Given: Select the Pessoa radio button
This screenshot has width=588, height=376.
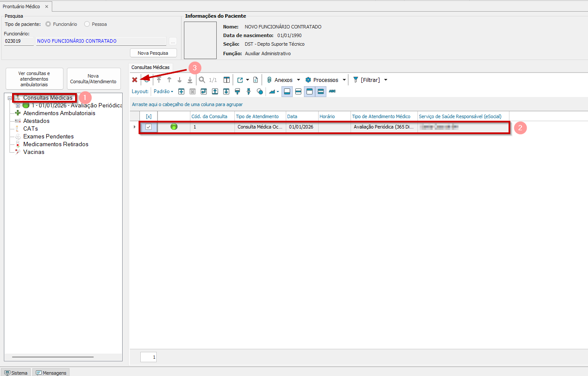Looking at the screenshot, I should click(x=87, y=24).
